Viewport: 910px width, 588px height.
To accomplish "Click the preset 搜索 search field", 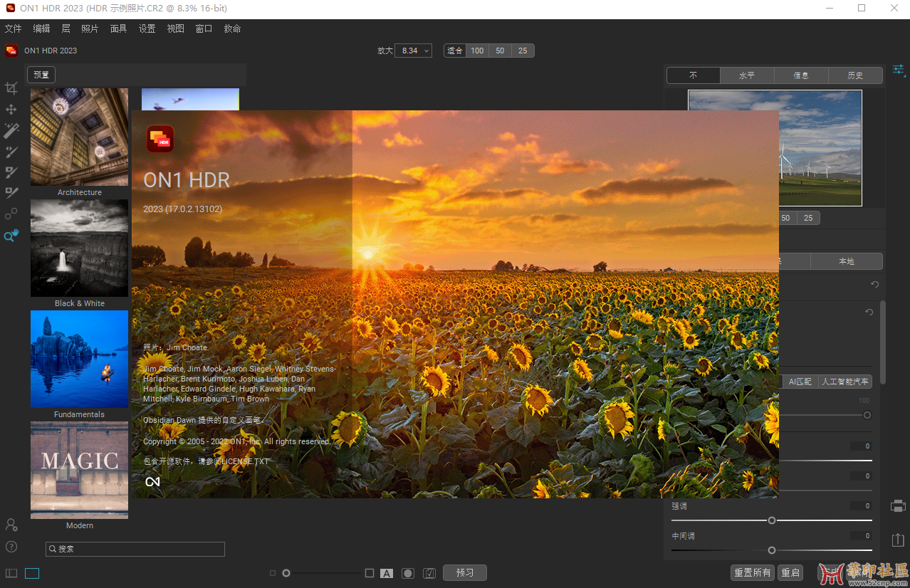I will (135, 549).
